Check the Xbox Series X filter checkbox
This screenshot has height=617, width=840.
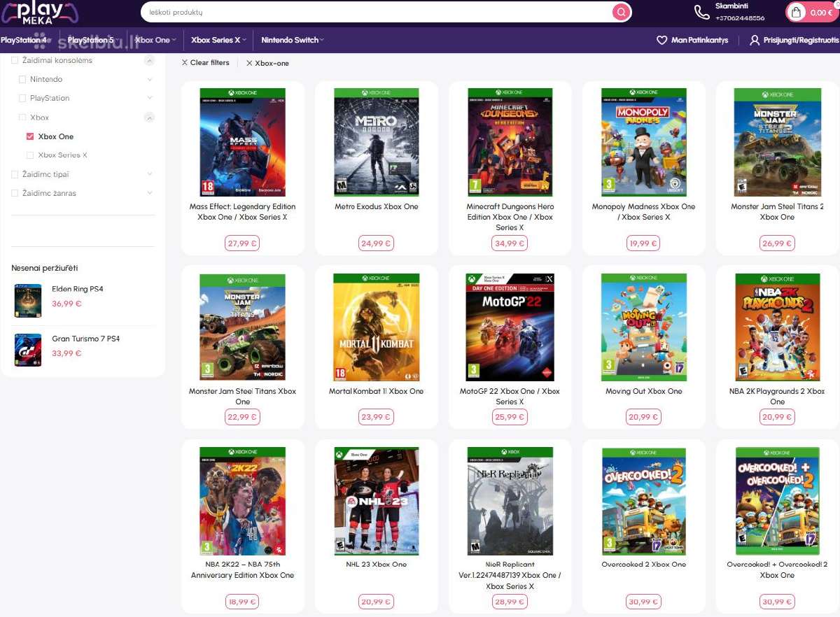point(30,155)
